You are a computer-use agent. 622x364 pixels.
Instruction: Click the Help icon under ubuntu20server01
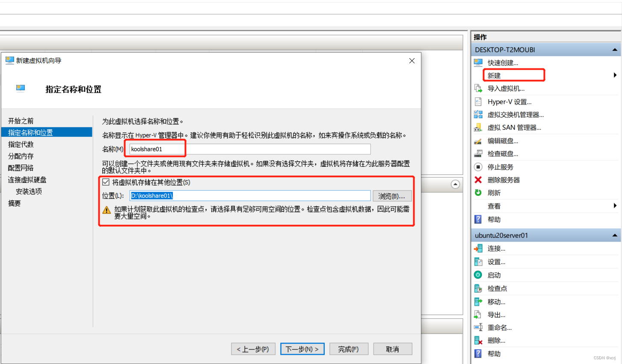point(478,354)
